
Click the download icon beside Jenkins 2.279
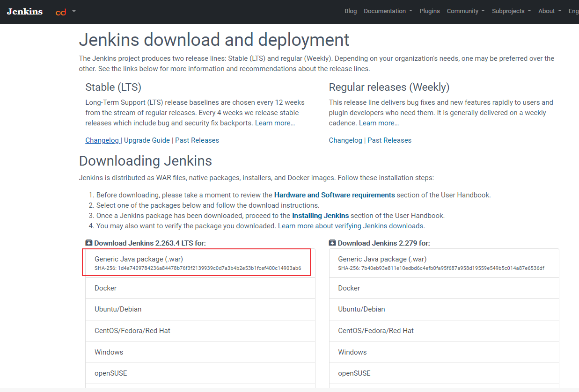332,243
